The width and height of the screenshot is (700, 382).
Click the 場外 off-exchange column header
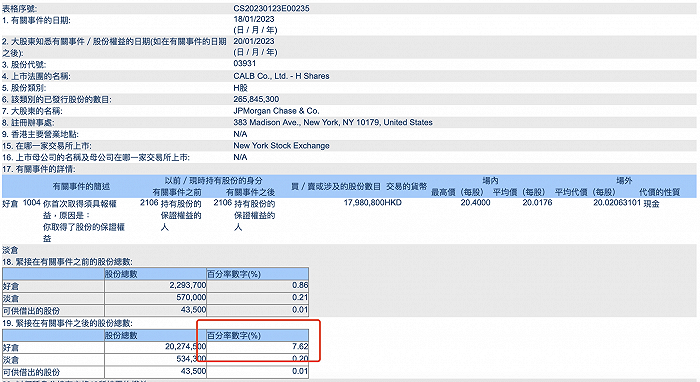click(x=624, y=181)
